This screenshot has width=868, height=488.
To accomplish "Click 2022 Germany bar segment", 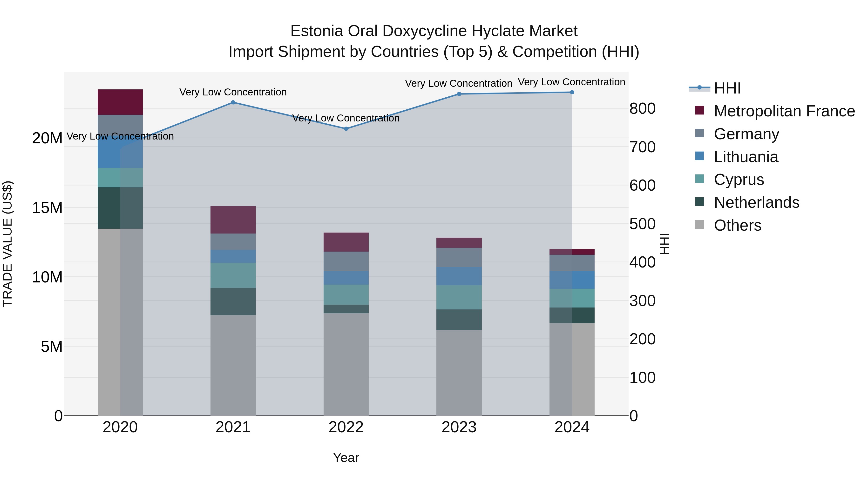I will tap(346, 261).
